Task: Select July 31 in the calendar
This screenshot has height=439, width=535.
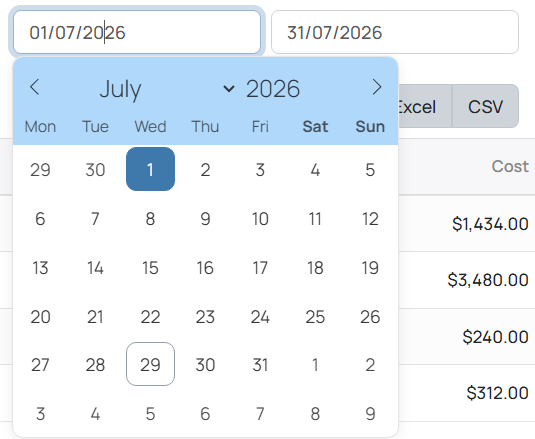Action: point(260,364)
